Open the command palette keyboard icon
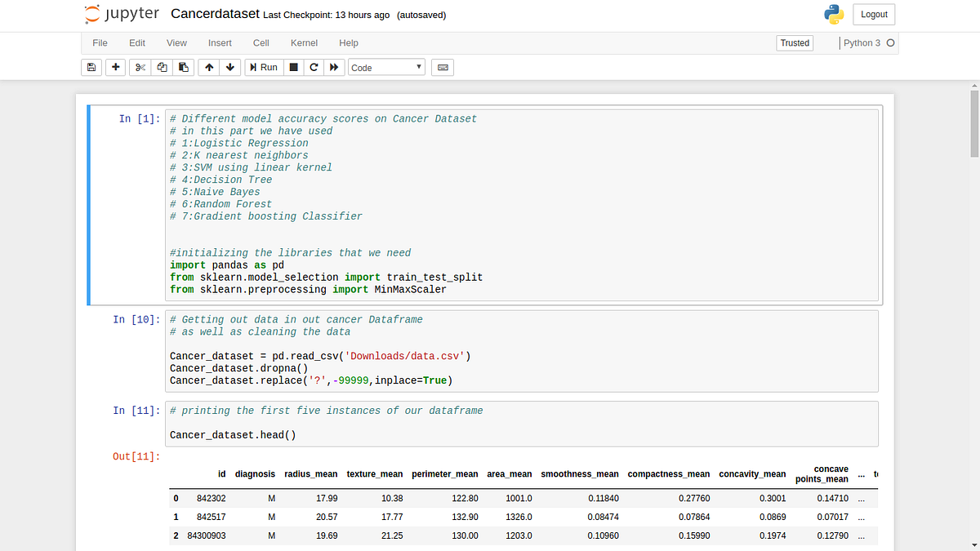The width and height of the screenshot is (980, 551). (x=442, y=67)
